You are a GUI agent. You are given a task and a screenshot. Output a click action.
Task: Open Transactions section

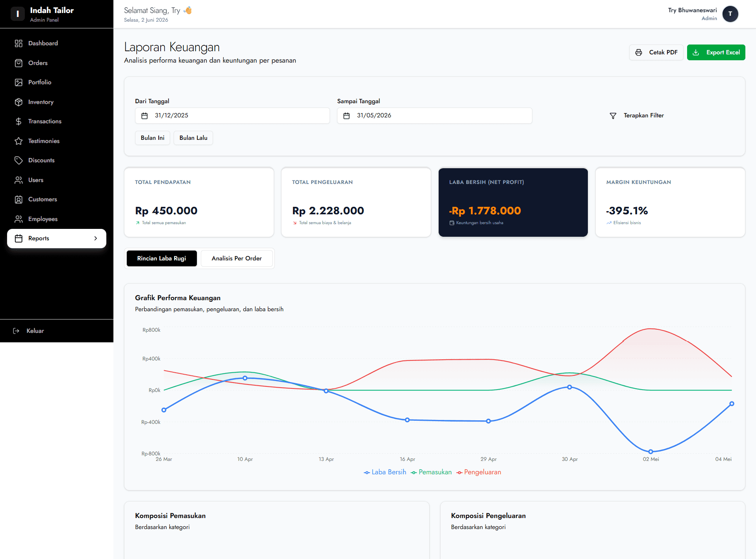click(57, 121)
